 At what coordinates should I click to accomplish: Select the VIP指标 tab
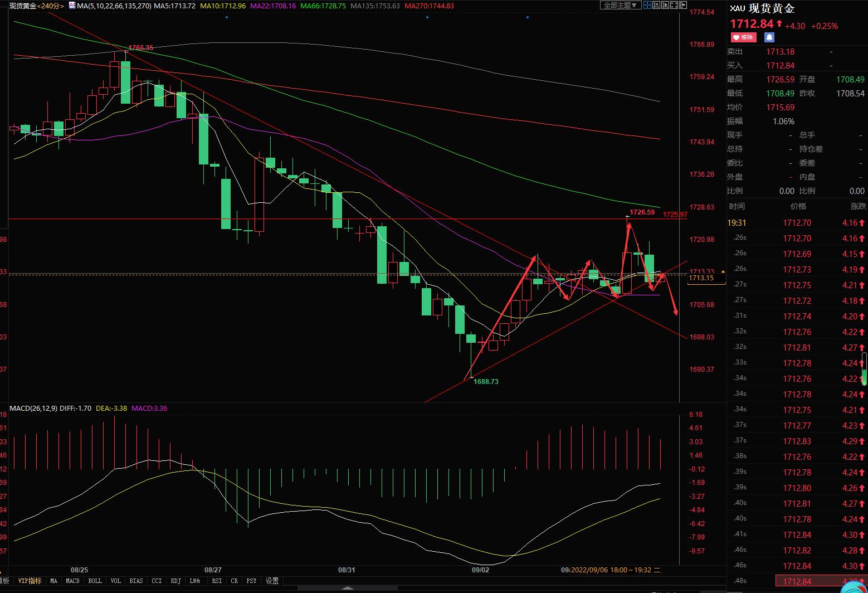(30, 581)
